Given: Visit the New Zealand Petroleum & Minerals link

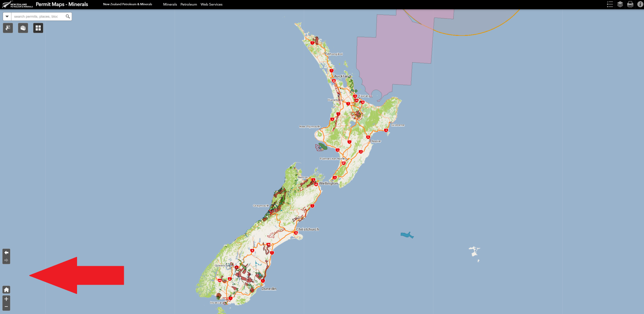Looking at the screenshot, I should pyautogui.click(x=128, y=4).
